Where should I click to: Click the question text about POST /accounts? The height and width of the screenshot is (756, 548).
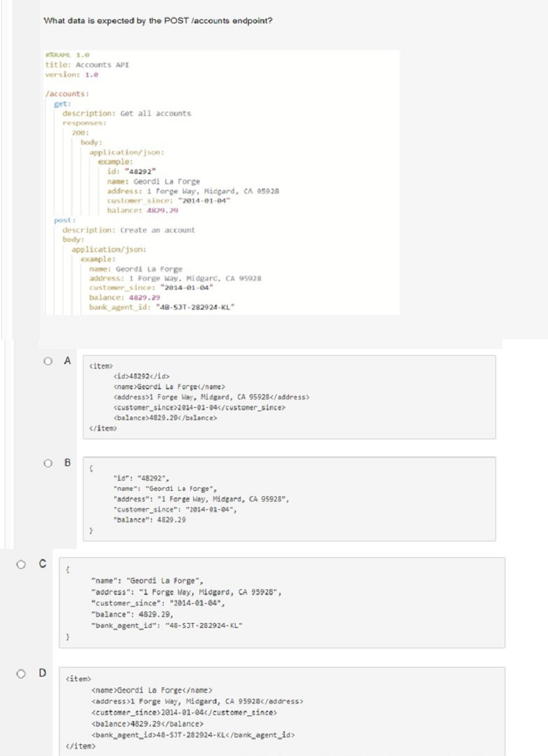click(x=158, y=20)
